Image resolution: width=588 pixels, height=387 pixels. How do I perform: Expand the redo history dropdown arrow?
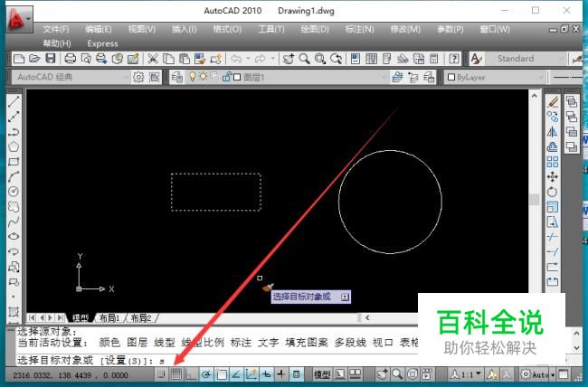click(x=272, y=59)
